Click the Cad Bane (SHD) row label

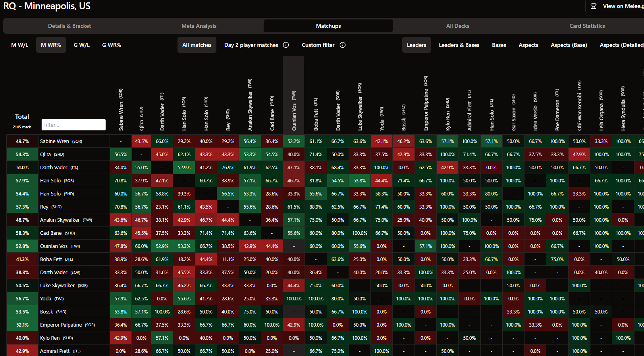click(57, 233)
